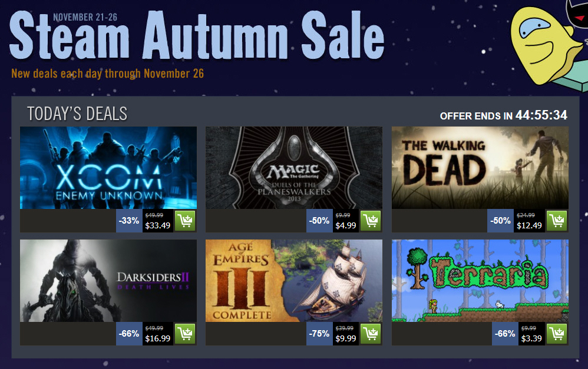Screen dimensions: 588x369
Task: Add Terraria to cart
Action: click(x=557, y=334)
